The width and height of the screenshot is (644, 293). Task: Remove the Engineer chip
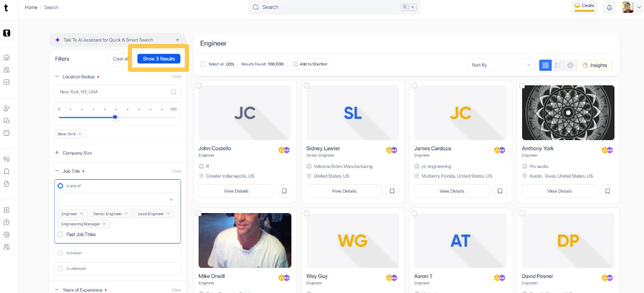click(x=81, y=214)
